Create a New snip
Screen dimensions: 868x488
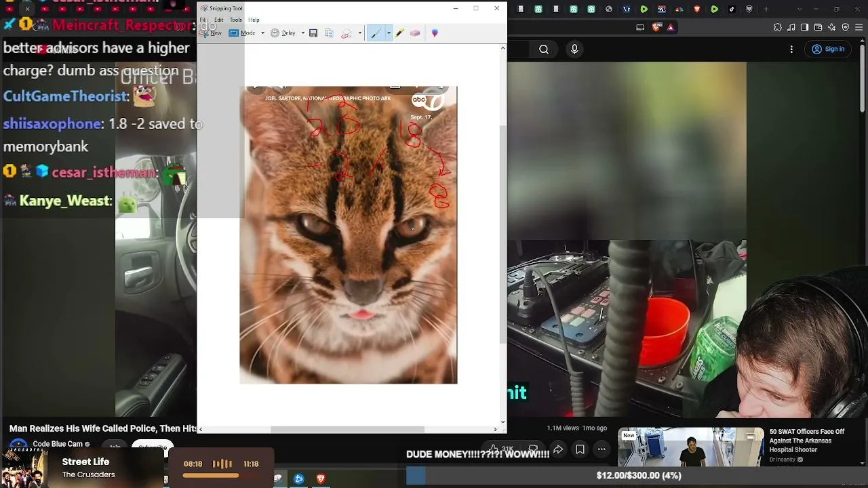coord(211,33)
